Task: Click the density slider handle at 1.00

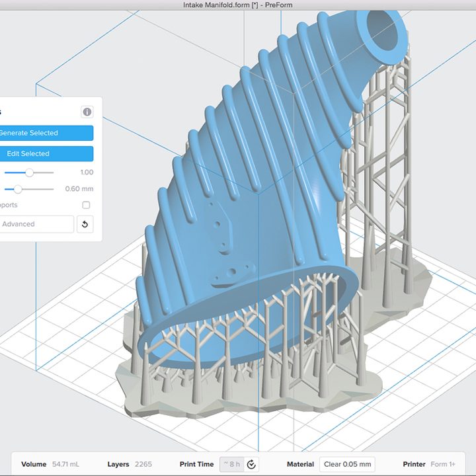Action: pos(30,173)
